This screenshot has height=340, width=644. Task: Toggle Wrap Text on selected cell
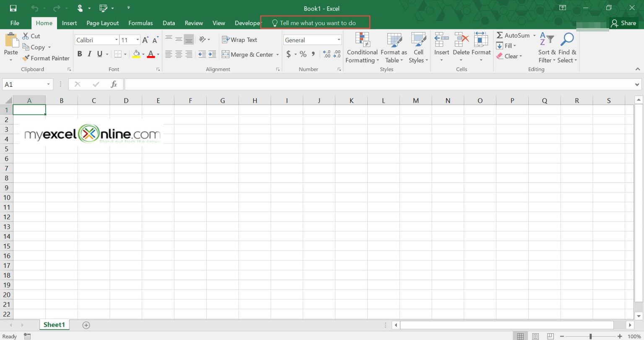tap(239, 40)
